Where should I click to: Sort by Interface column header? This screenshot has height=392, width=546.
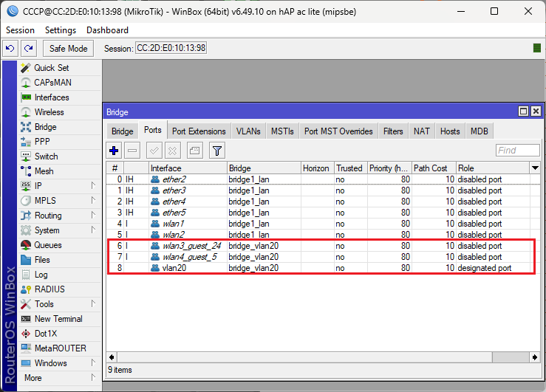click(x=188, y=168)
